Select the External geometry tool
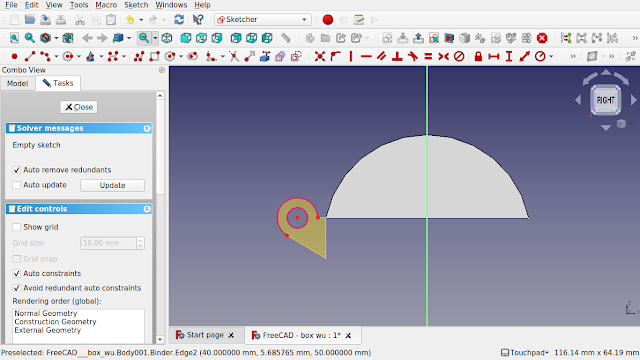 click(265, 56)
